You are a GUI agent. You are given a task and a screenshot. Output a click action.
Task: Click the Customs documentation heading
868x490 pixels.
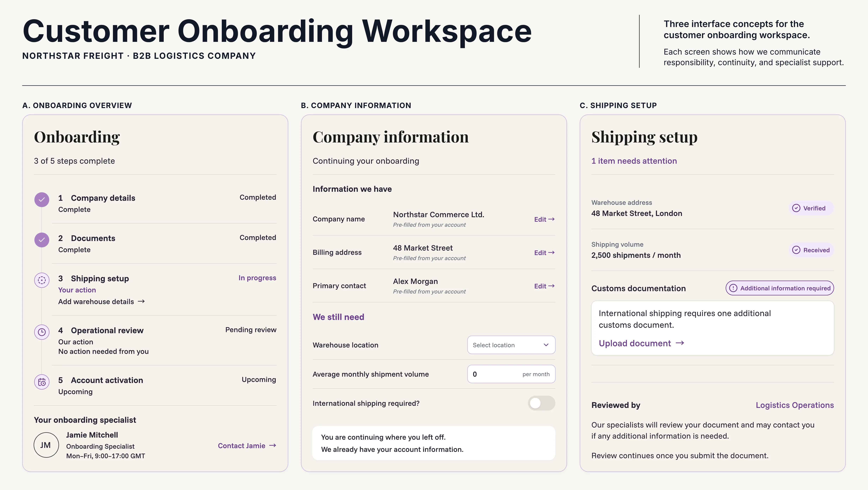pyautogui.click(x=638, y=288)
